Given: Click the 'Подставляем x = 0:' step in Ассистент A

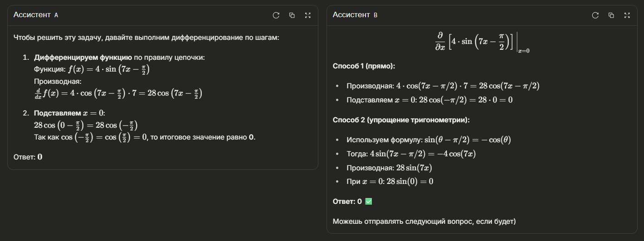Looking at the screenshot, I should tap(69, 113).
